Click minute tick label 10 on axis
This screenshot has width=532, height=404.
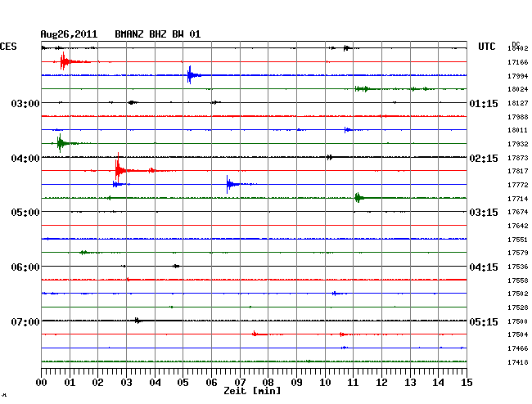point(325,383)
